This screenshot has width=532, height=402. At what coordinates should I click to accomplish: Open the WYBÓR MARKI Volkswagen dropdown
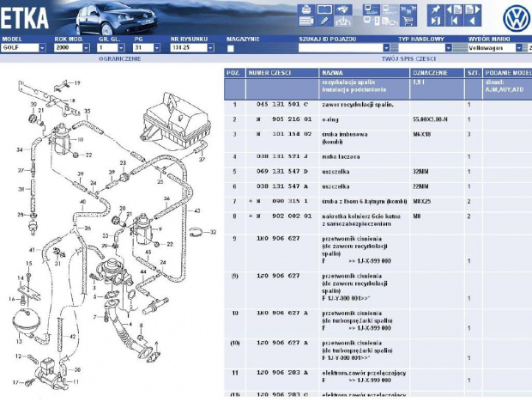pyautogui.click(x=495, y=48)
